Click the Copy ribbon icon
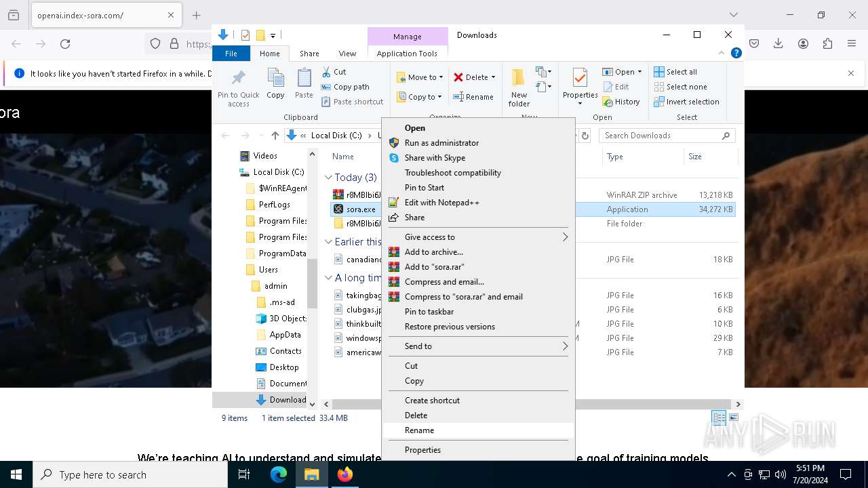868x488 pixels. 275,83
